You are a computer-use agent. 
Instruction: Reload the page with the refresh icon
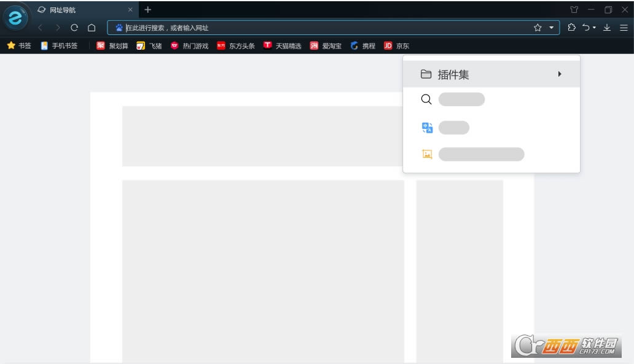(74, 28)
